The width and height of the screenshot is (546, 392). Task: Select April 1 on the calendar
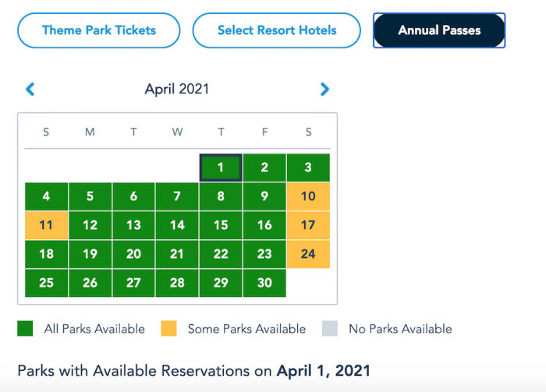[x=221, y=168]
